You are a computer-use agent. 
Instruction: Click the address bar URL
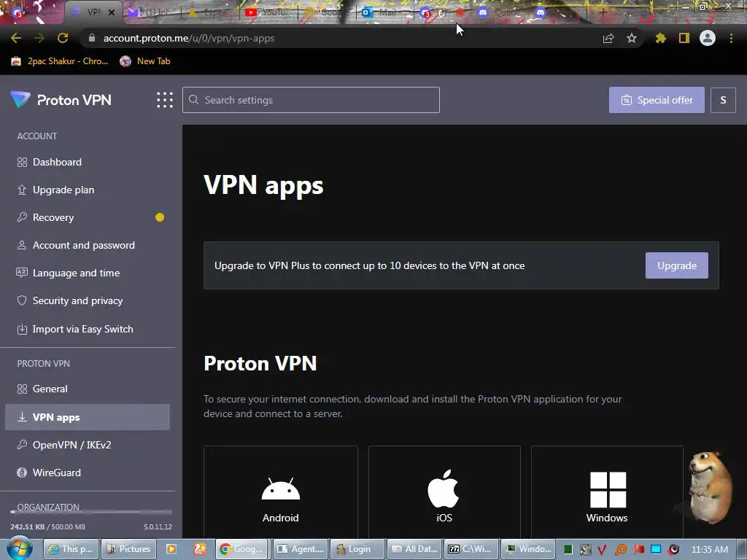(189, 38)
